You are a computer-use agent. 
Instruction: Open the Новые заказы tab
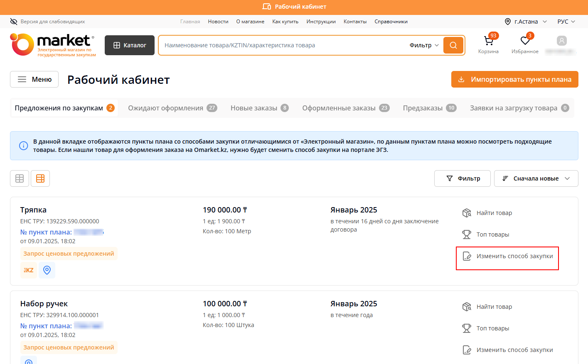(x=259, y=108)
